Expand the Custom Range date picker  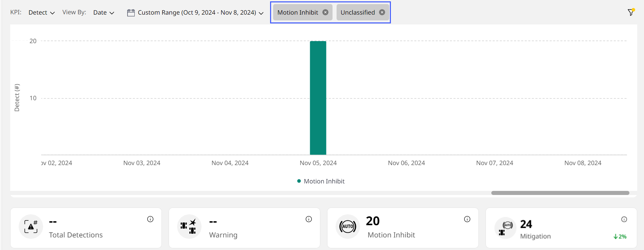click(200, 13)
